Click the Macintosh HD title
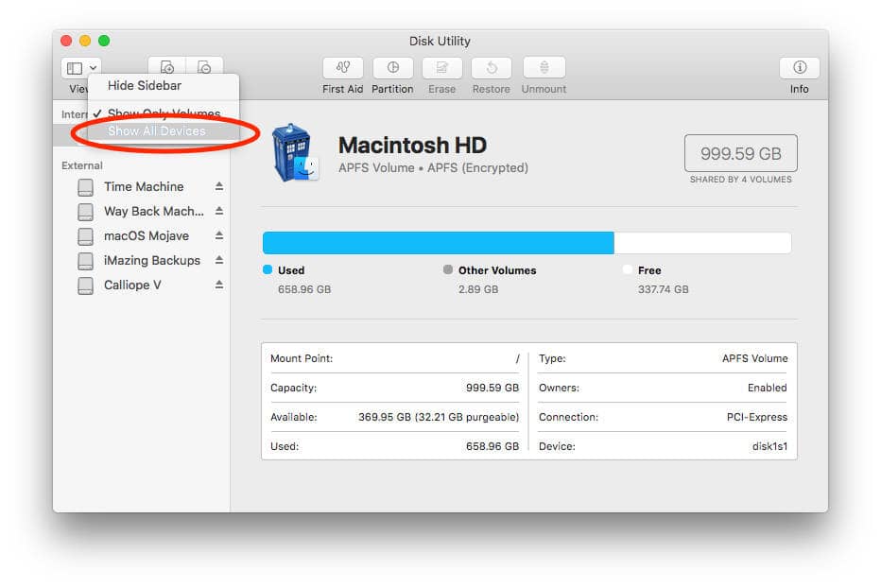The image size is (881, 588). click(x=412, y=145)
